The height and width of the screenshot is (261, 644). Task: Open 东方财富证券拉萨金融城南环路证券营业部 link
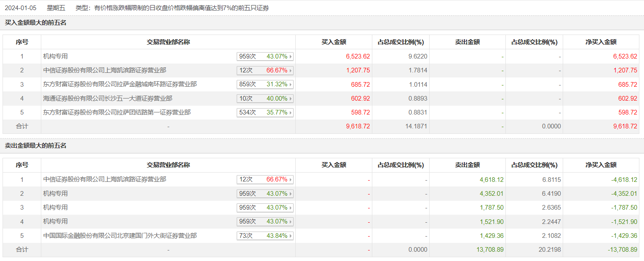coord(120,85)
